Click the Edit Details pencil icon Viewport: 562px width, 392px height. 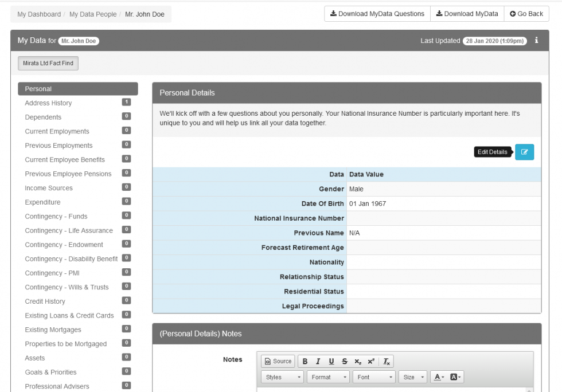pyautogui.click(x=524, y=152)
